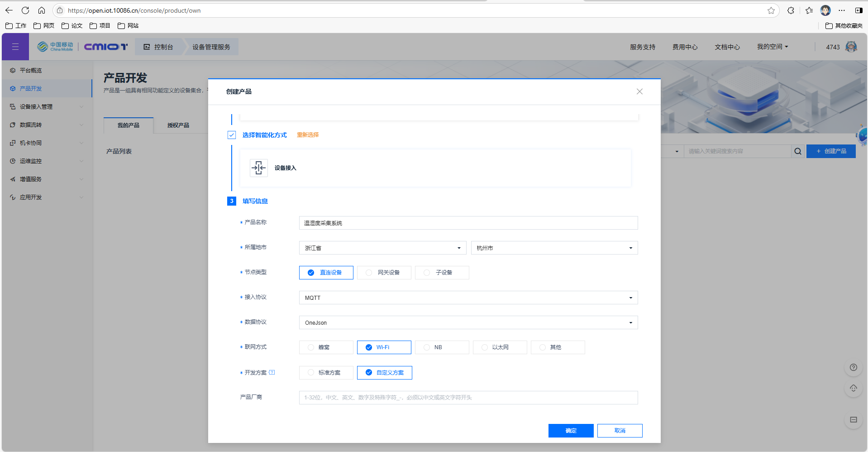Click the 重新选择 link
The height and width of the screenshot is (452, 868).
(x=308, y=135)
